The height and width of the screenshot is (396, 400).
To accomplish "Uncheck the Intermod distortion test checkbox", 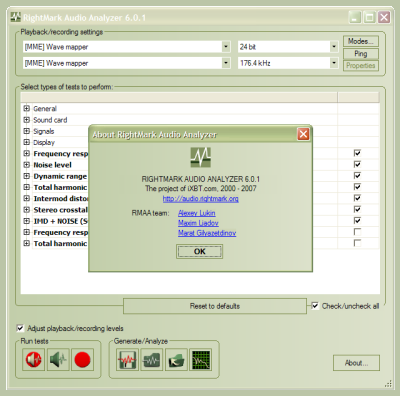I will click(x=357, y=198).
